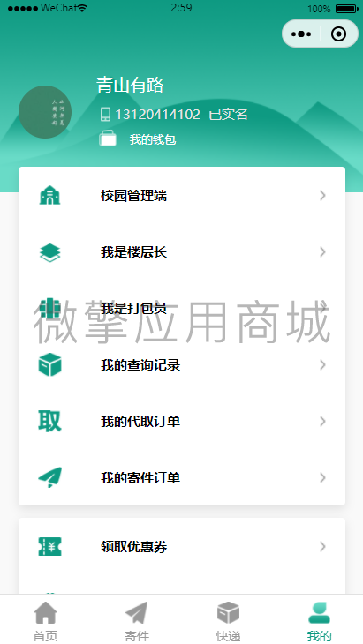Open the 我的寄件订单 entry
The height and width of the screenshot is (644, 363).
[x=182, y=477]
